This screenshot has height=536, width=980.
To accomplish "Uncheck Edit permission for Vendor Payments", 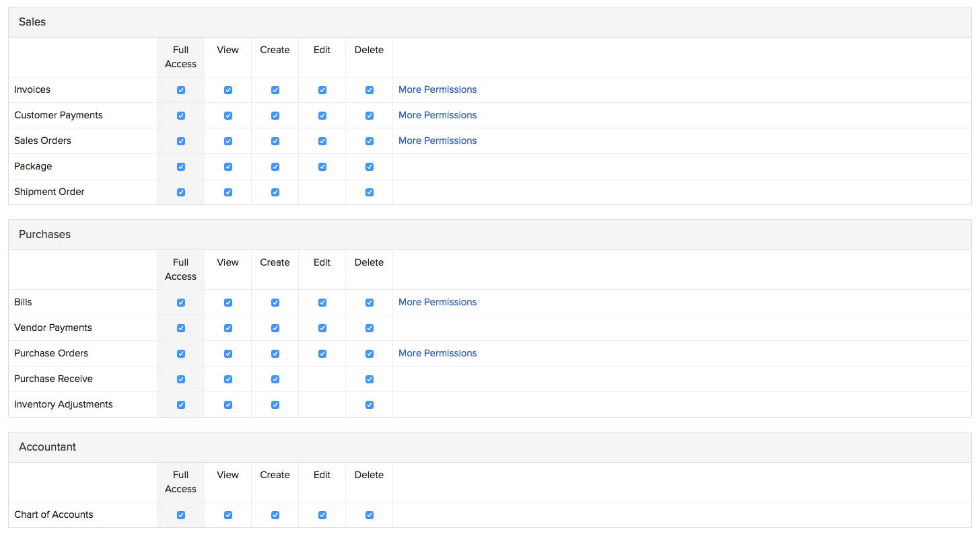I will pos(322,328).
